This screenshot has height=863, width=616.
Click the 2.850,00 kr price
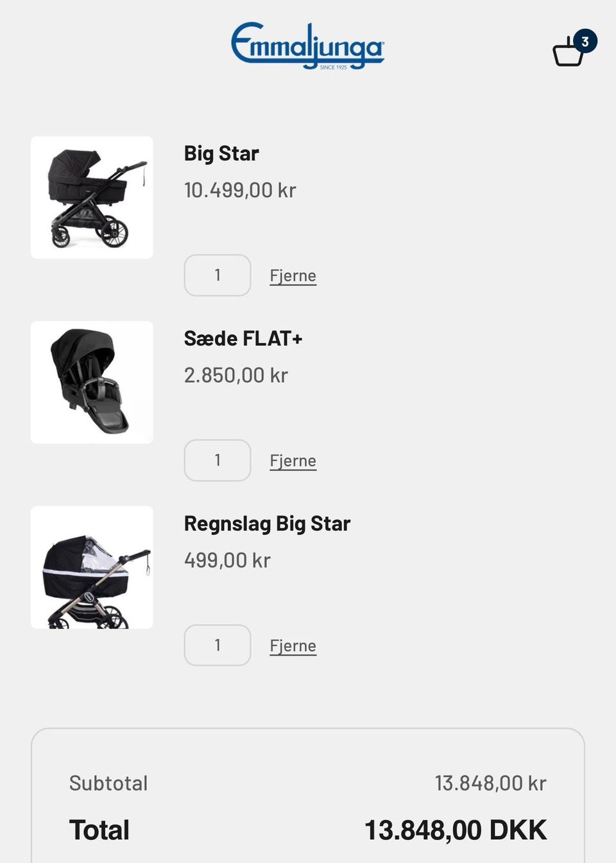point(236,375)
